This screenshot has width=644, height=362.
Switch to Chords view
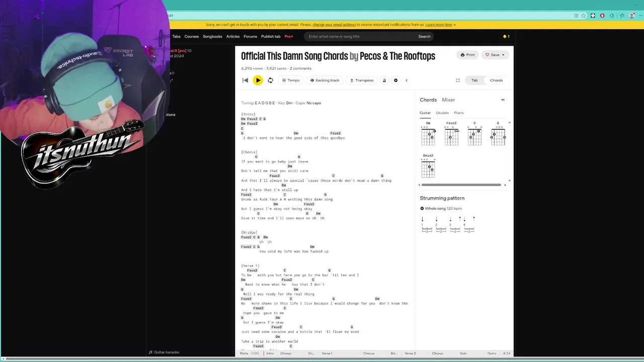click(x=496, y=80)
